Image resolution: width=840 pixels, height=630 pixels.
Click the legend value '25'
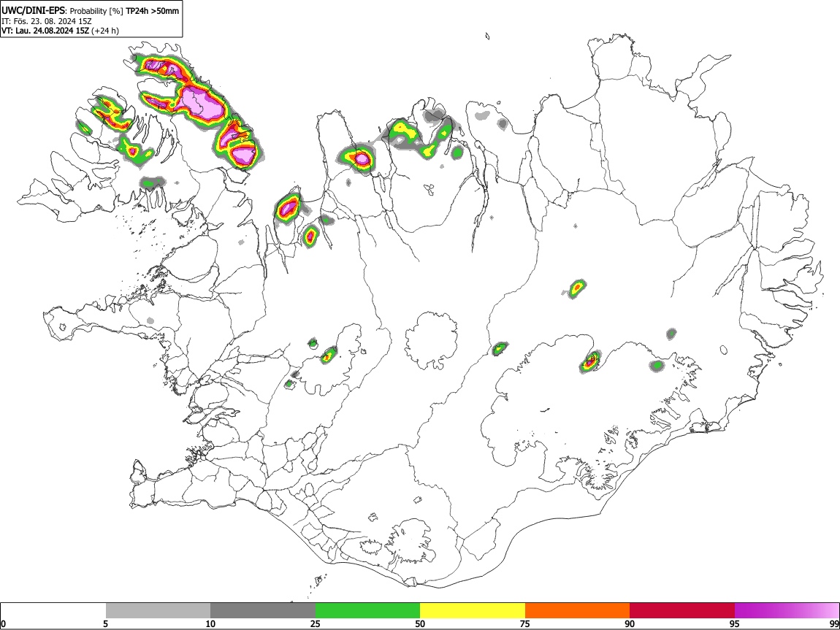click(x=316, y=624)
